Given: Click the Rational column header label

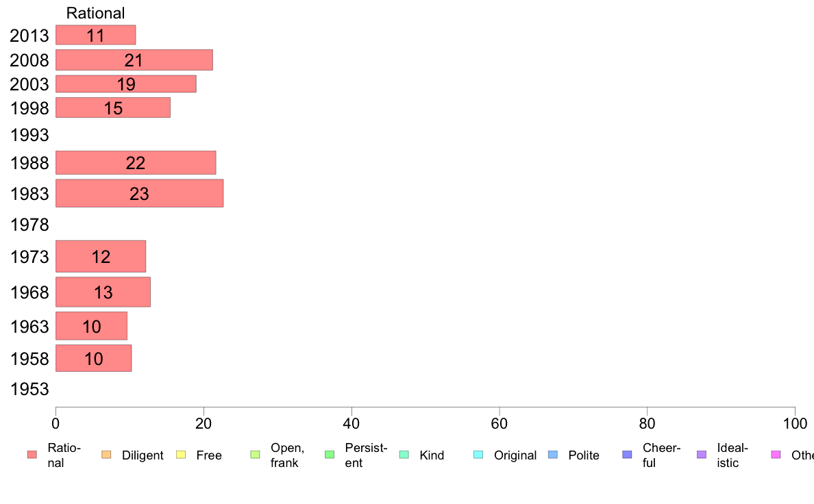Looking at the screenshot, I should click(95, 13).
